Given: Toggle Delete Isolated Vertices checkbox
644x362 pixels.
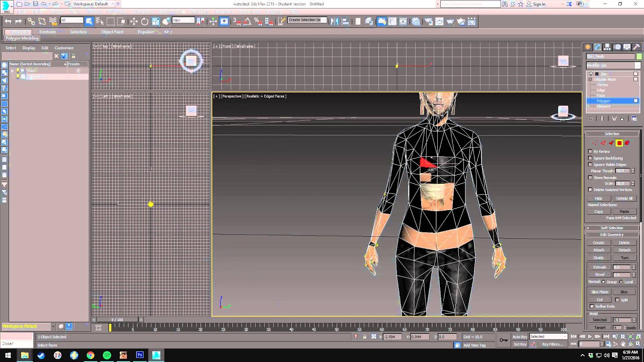Looking at the screenshot, I should 590,190.
